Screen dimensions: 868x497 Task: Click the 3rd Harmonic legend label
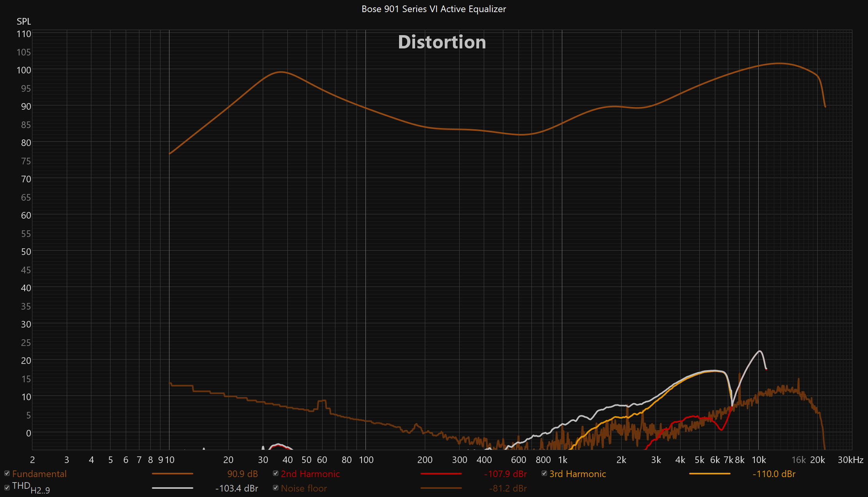(577, 474)
